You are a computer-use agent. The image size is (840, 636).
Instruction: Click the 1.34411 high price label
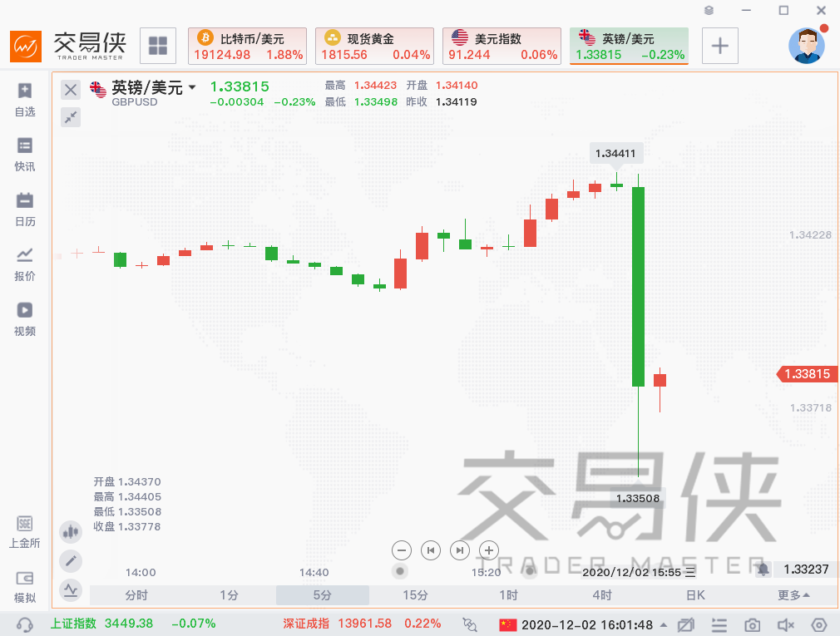tap(615, 154)
